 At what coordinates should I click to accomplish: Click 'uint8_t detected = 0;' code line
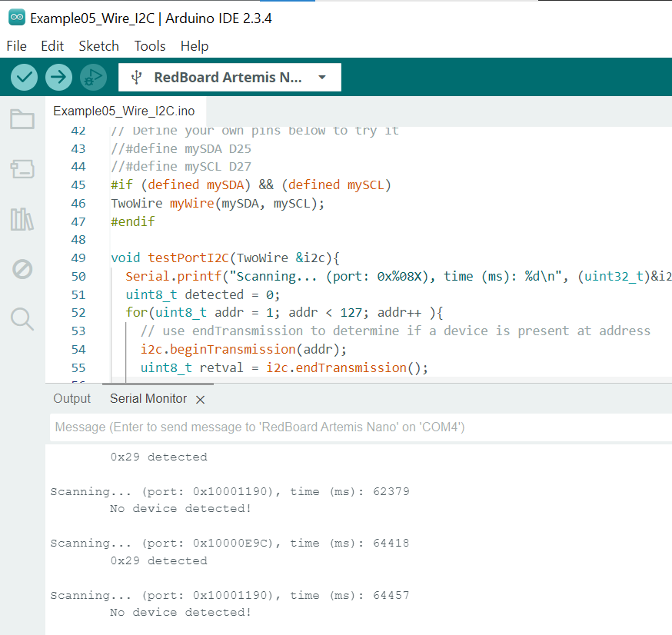(203, 294)
